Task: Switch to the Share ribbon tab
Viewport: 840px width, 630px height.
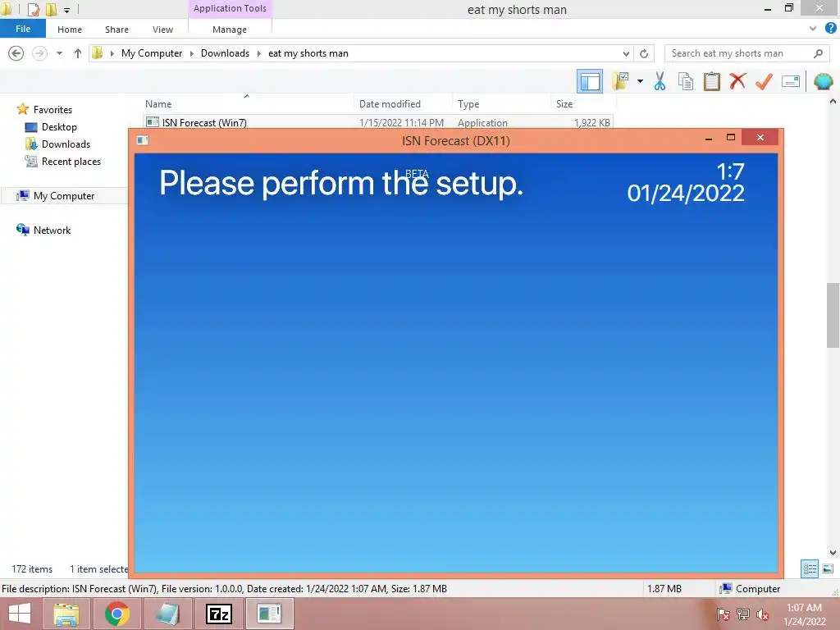Action: (116, 30)
